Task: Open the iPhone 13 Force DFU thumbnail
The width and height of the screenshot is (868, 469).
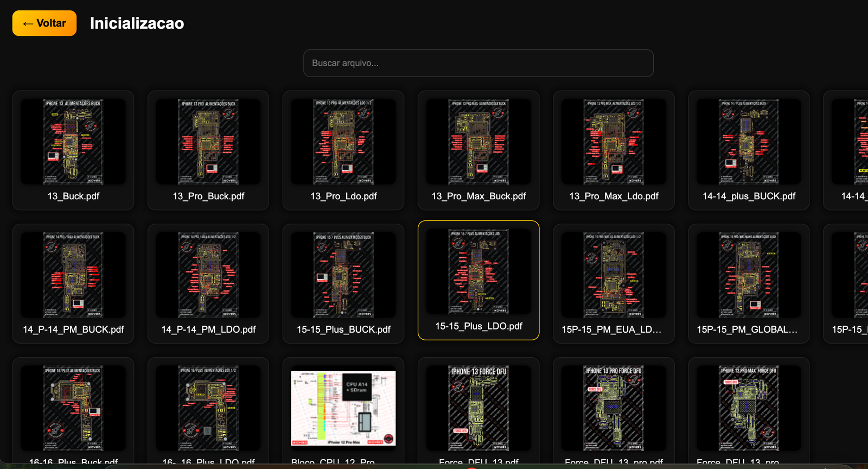Action: (478, 408)
